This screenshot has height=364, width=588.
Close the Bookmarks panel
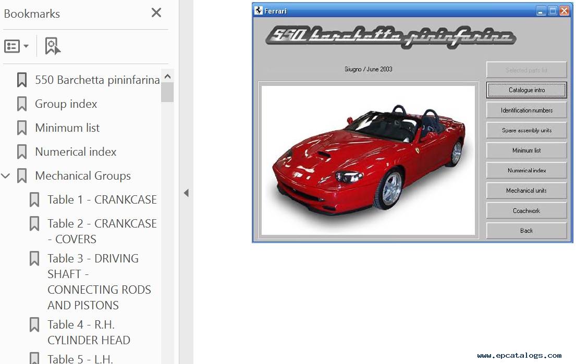pos(156,12)
